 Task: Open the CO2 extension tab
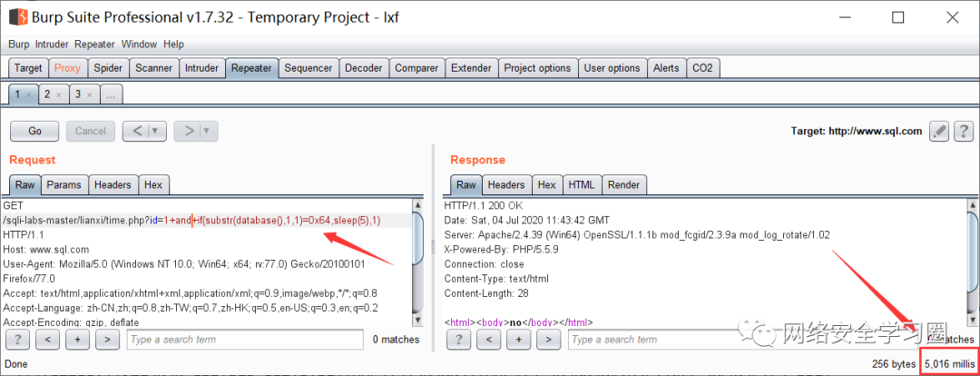coord(702,68)
